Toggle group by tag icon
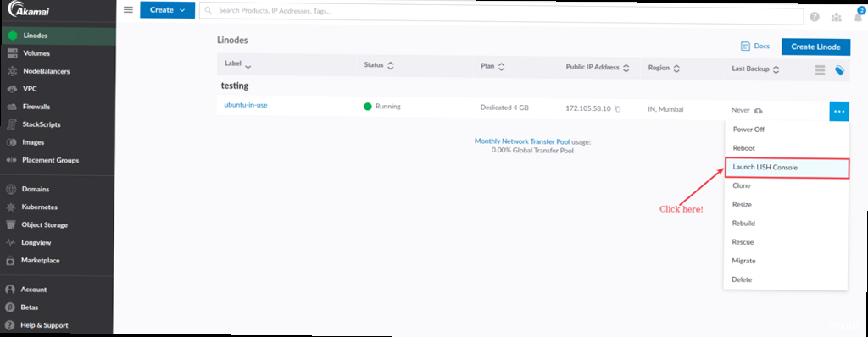868x337 pixels. coord(839,70)
